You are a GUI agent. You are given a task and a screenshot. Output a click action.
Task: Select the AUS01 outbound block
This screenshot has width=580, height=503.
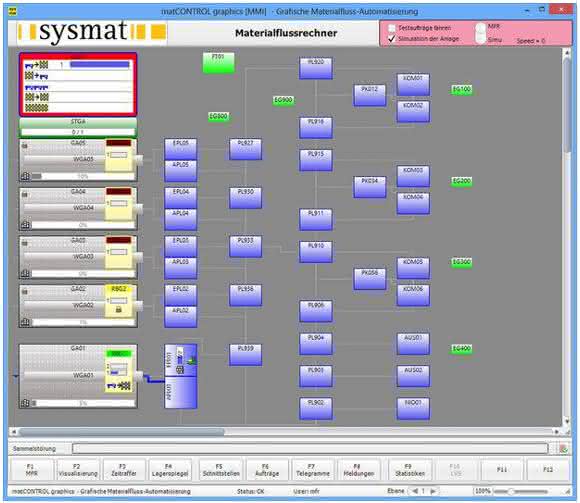tap(413, 344)
